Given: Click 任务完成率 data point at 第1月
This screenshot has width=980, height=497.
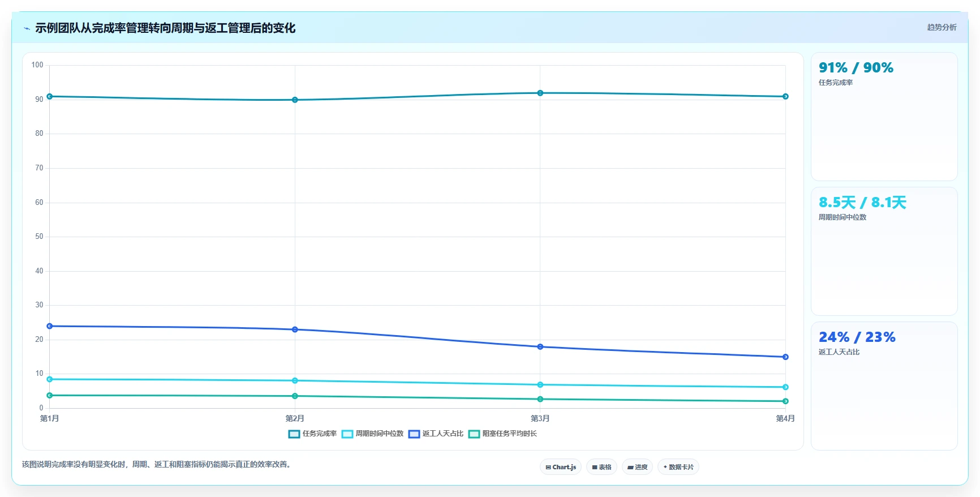Looking at the screenshot, I should (50, 96).
